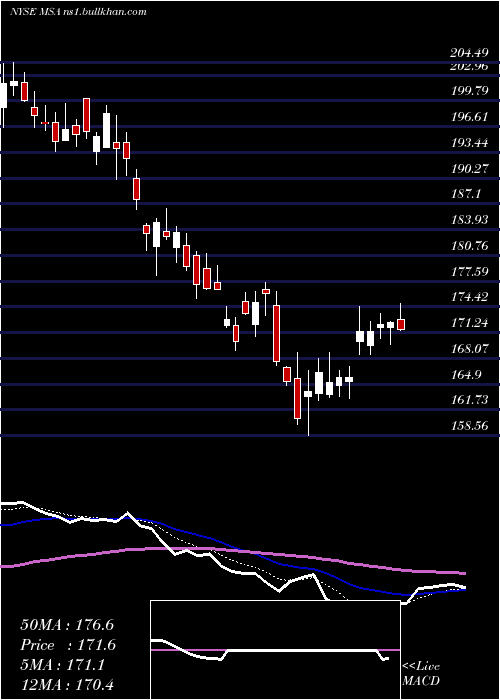Click the 190.27 price level label
Screen dimensions: 500x700
point(469,169)
